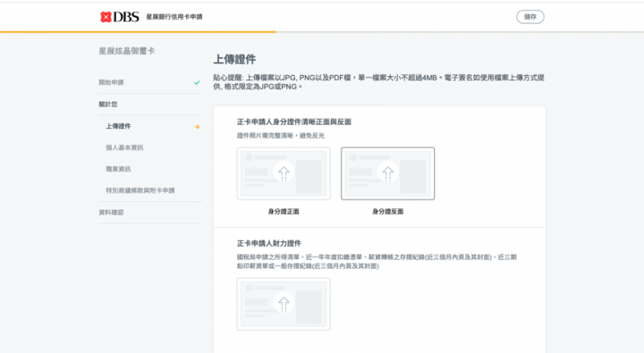Click the green checkmark beside 開始申請

tap(197, 82)
